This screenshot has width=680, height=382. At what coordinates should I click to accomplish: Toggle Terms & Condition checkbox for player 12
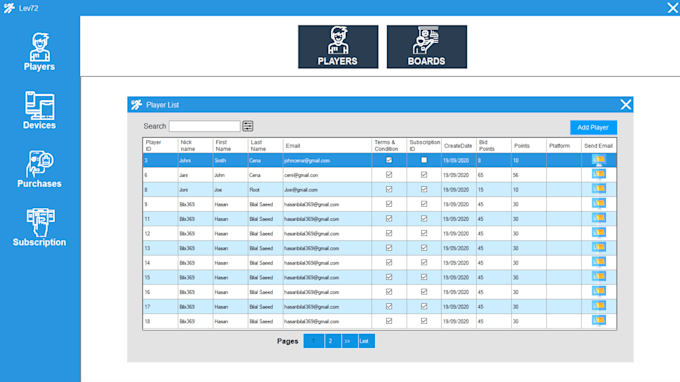click(x=389, y=233)
